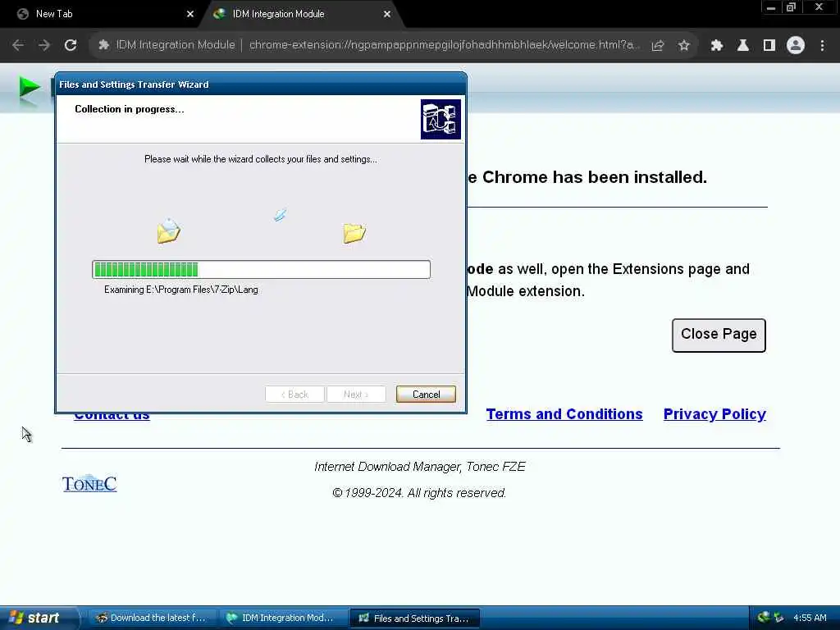Open the Extensions puzzle menu
The width and height of the screenshot is (840, 630).
(716, 46)
